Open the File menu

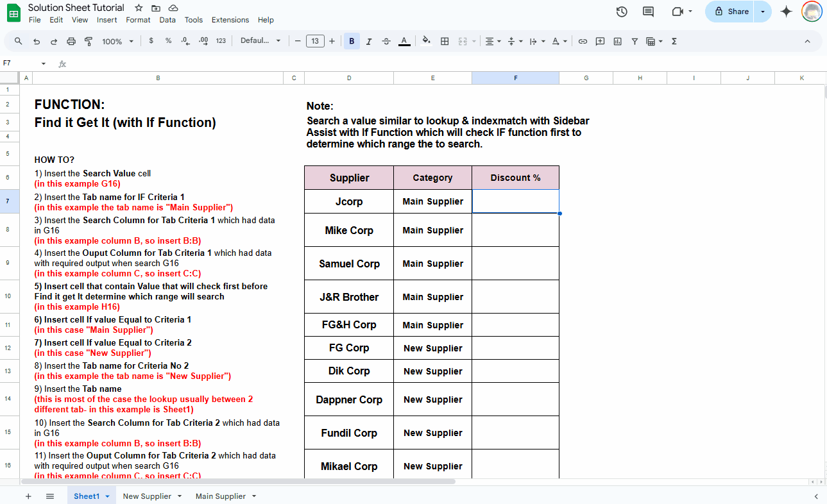35,20
